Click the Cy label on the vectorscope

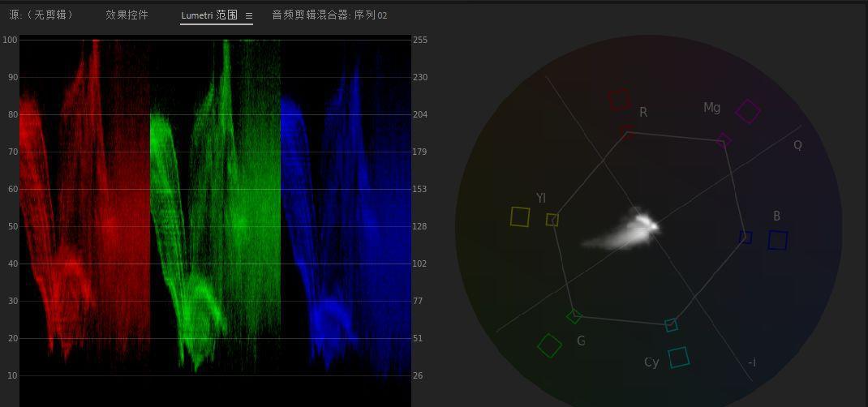tap(651, 362)
